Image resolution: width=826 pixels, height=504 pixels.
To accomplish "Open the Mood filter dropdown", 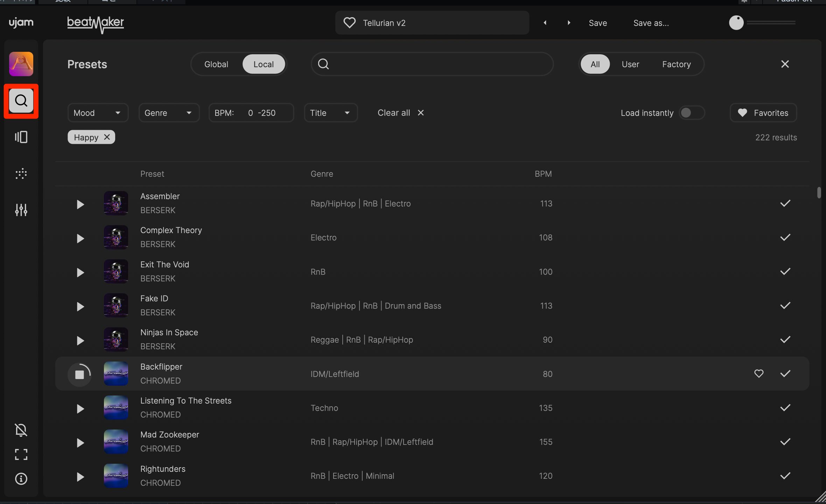I will coord(98,113).
